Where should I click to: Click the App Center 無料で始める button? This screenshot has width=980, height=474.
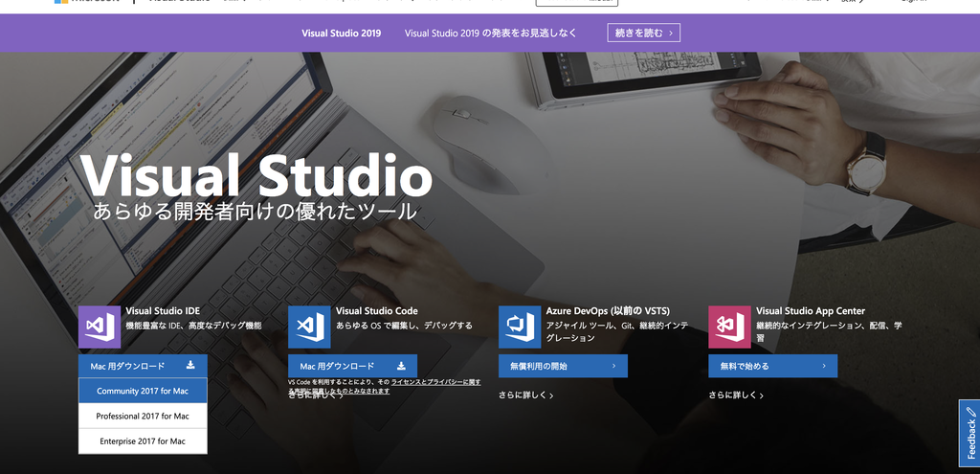pos(773,366)
